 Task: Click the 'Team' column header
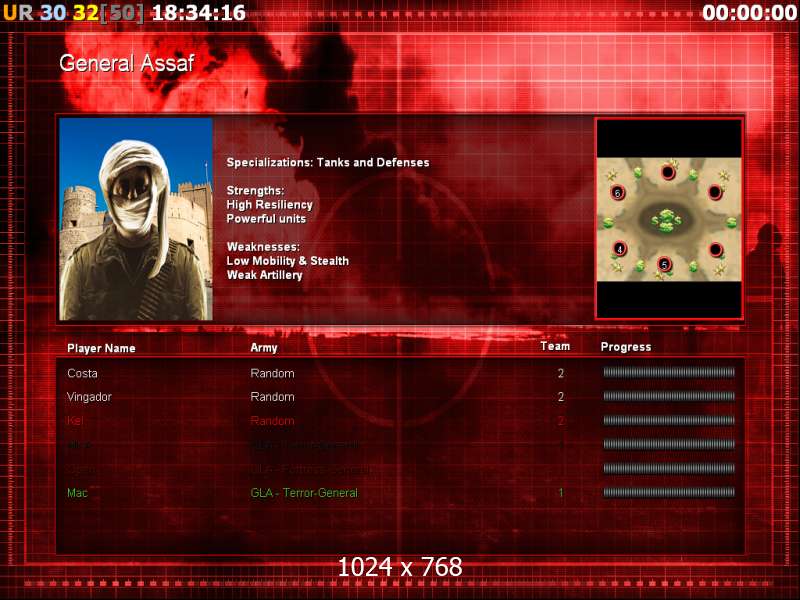tap(555, 346)
